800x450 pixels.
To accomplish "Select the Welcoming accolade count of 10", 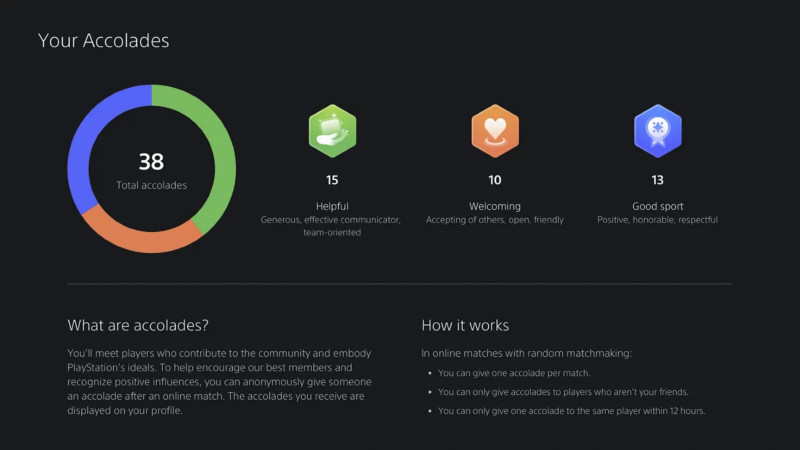I will 495,181.
